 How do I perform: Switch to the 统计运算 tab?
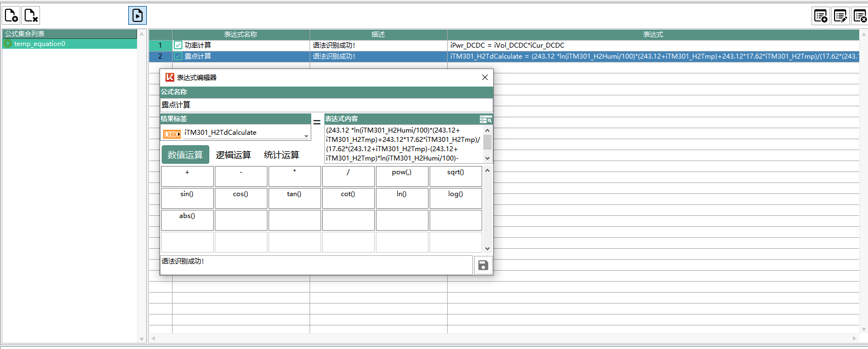(x=282, y=155)
